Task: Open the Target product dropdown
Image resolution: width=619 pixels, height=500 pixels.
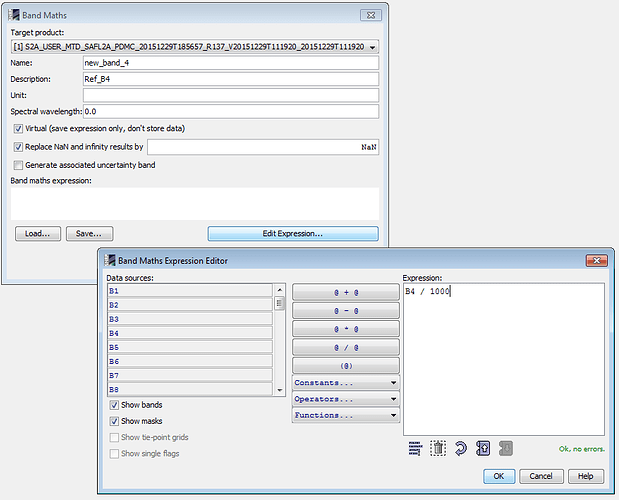Action: coord(372,47)
